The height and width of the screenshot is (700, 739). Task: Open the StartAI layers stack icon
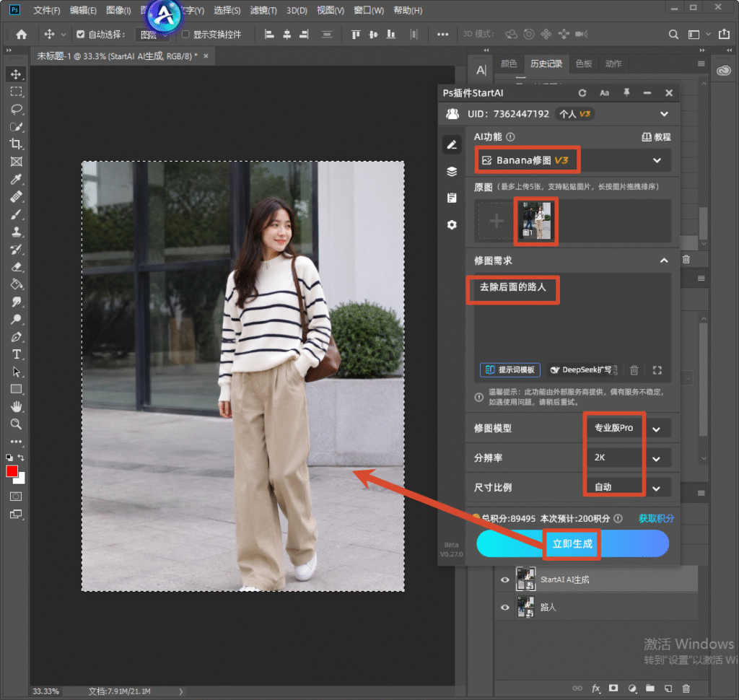click(452, 171)
